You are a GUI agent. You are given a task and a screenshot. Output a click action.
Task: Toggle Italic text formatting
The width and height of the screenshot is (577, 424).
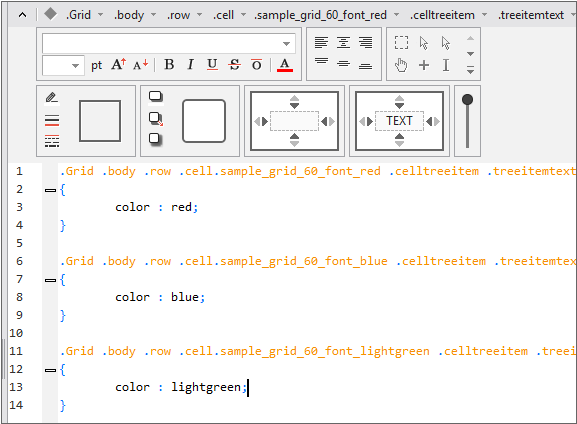tap(190, 65)
